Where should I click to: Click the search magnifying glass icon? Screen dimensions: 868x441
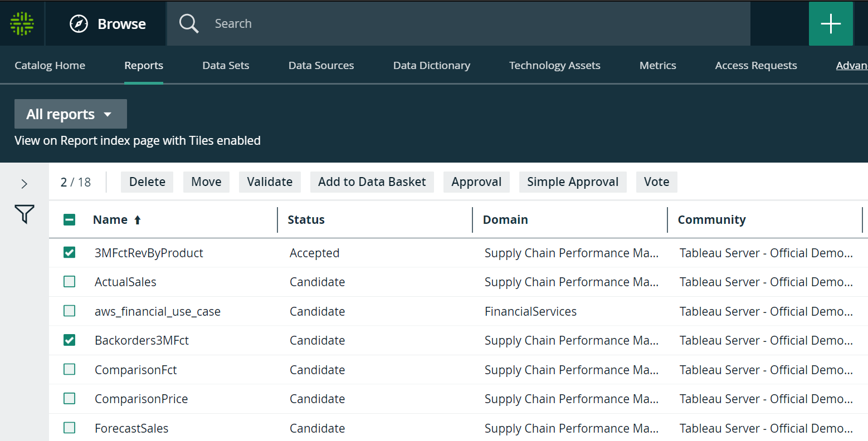189,23
